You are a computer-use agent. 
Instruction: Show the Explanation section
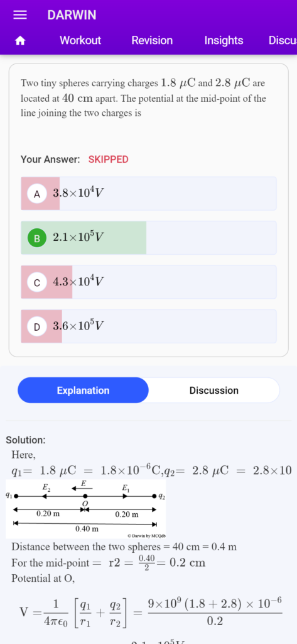point(84,390)
